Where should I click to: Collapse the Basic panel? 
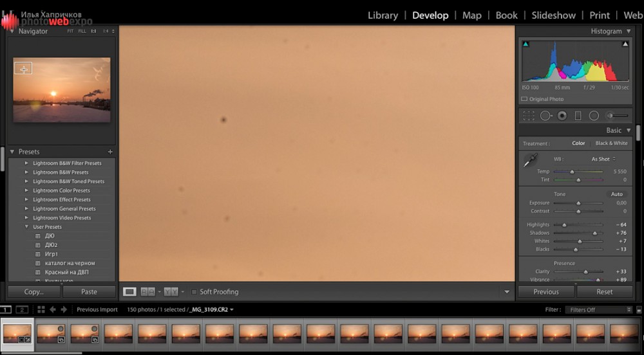629,131
